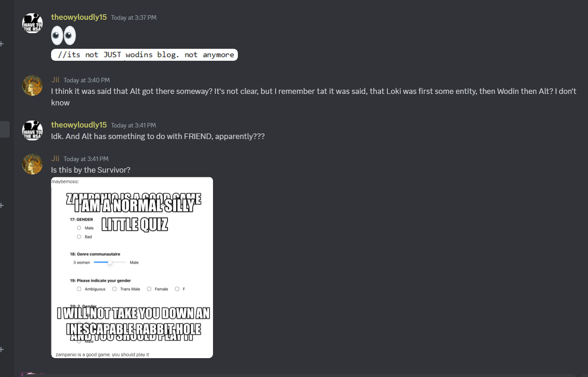Click the Genre communautaire slider handle
This screenshot has height=377, width=588.
[x=110, y=262]
